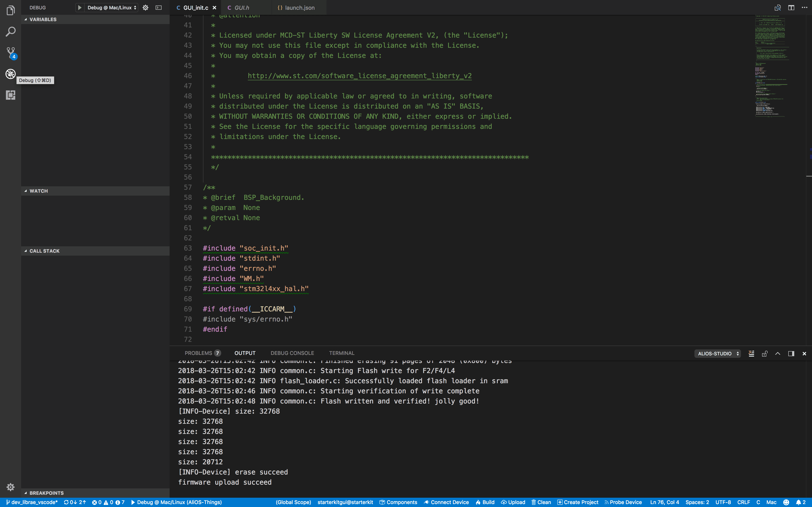Switch to the DEBUG CONSOLE tab
The image size is (812, 507).
click(292, 353)
